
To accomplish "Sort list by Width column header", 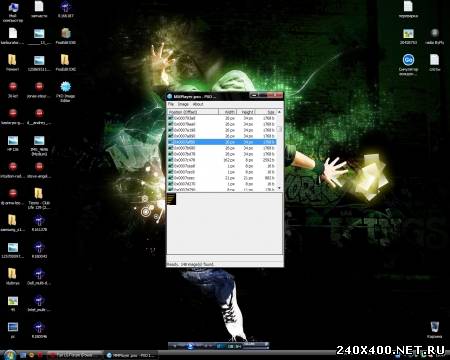I will [228, 112].
